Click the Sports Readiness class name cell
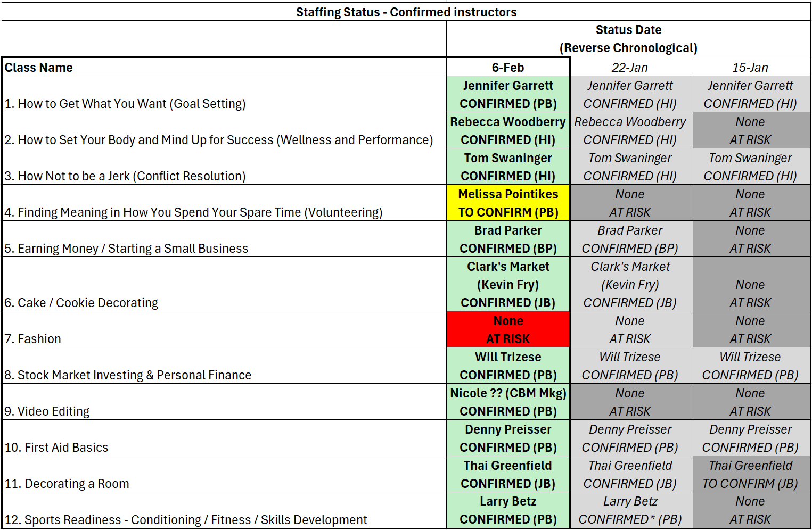The width and height of the screenshot is (812, 530). pyautogui.click(x=224, y=511)
